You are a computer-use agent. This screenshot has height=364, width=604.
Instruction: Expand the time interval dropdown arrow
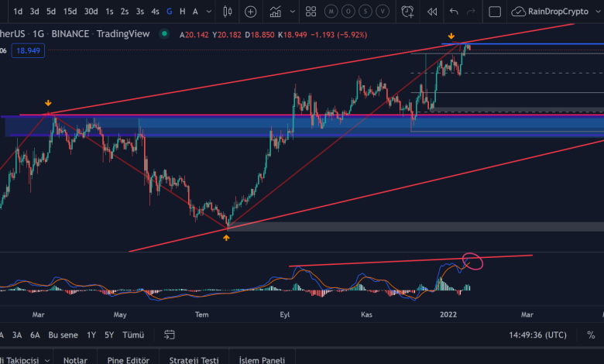208,12
